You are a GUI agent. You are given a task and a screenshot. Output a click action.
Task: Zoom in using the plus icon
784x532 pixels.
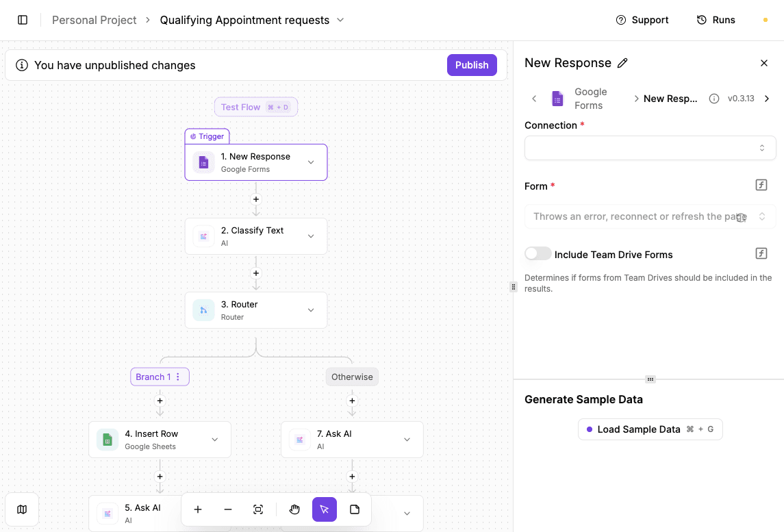pos(198,509)
